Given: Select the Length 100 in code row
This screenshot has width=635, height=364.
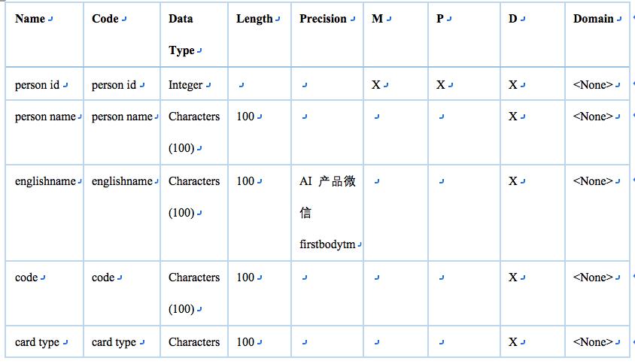Looking at the screenshot, I should coord(245,278).
